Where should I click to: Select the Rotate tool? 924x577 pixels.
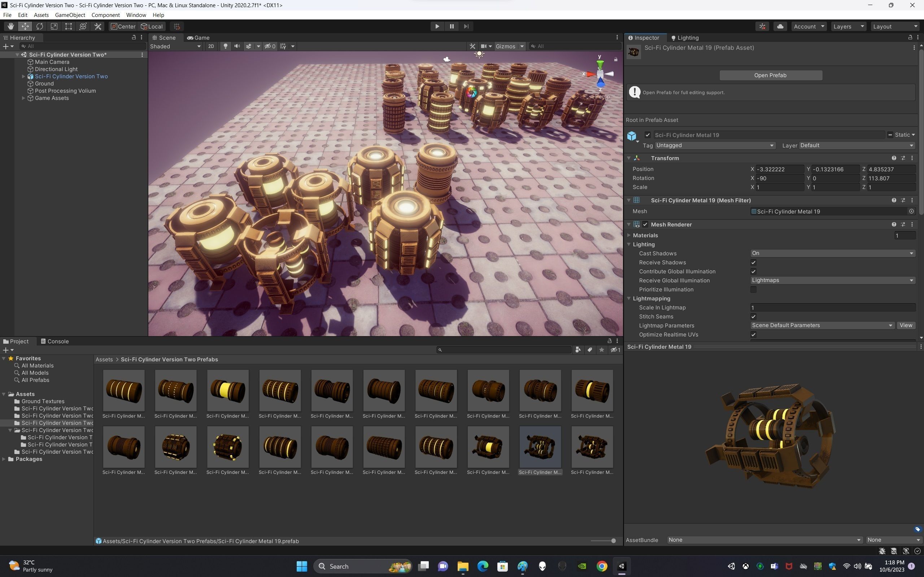click(x=40, y=26)
